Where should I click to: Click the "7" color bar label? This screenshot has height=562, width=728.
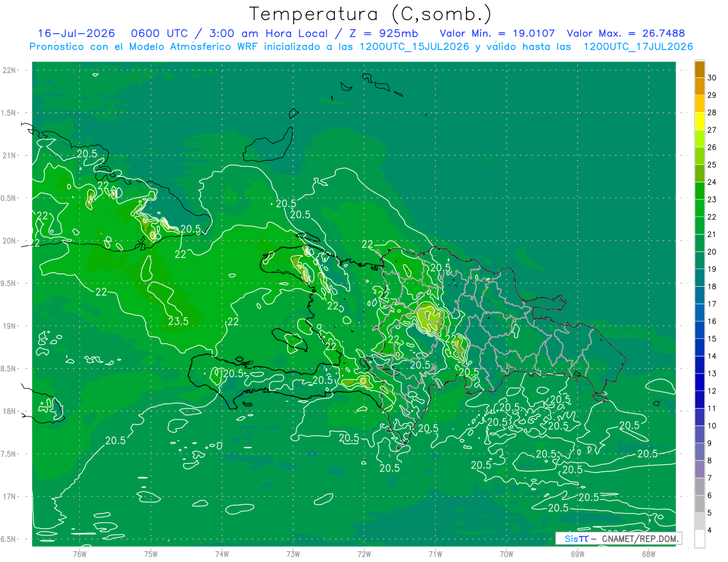pyautogui.click(x=710, y=478)
